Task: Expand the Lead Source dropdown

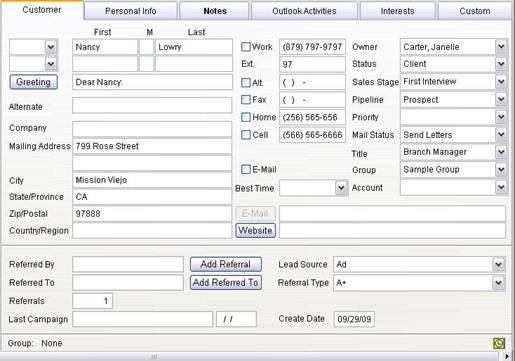Action: (498, 264)
